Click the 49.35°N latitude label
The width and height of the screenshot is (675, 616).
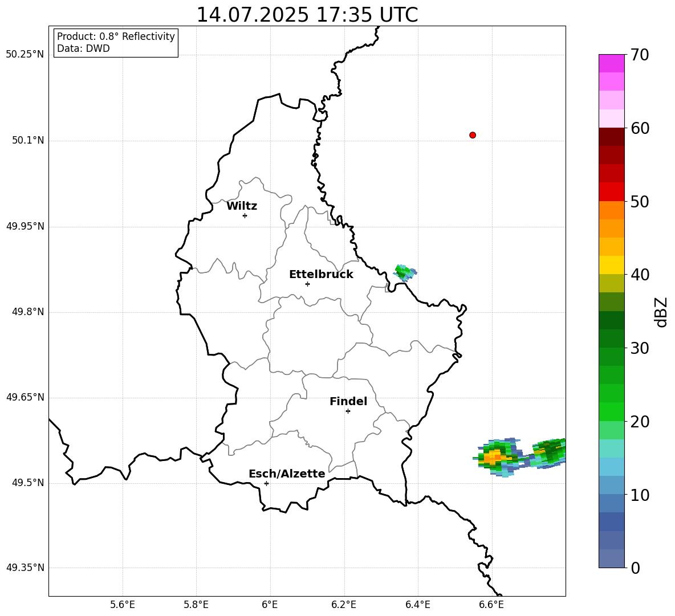click(x=25, y=568)
